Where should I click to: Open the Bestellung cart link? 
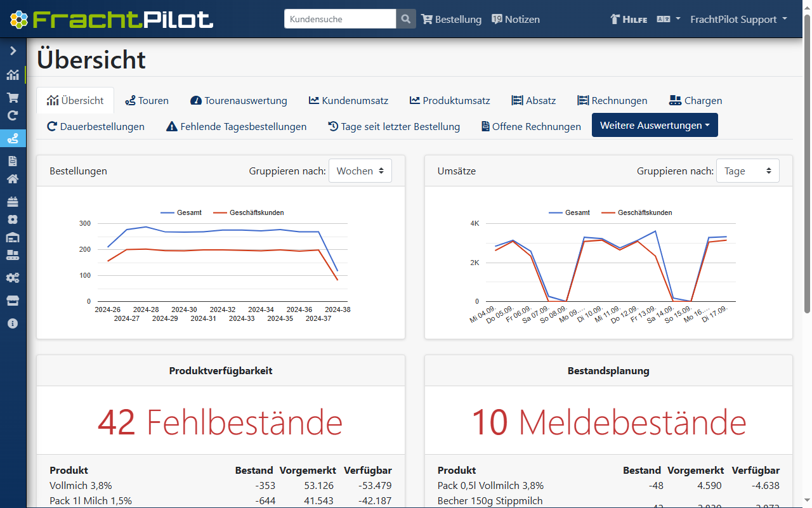point(452,19)
